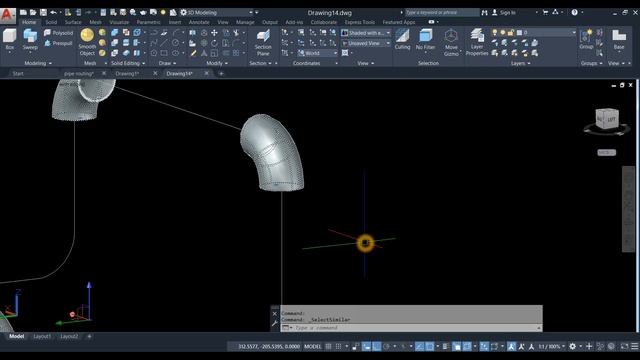640x360 pixels.
Task: Pick the Rectangle tool in Draw panel
Action: click(164, 53)
